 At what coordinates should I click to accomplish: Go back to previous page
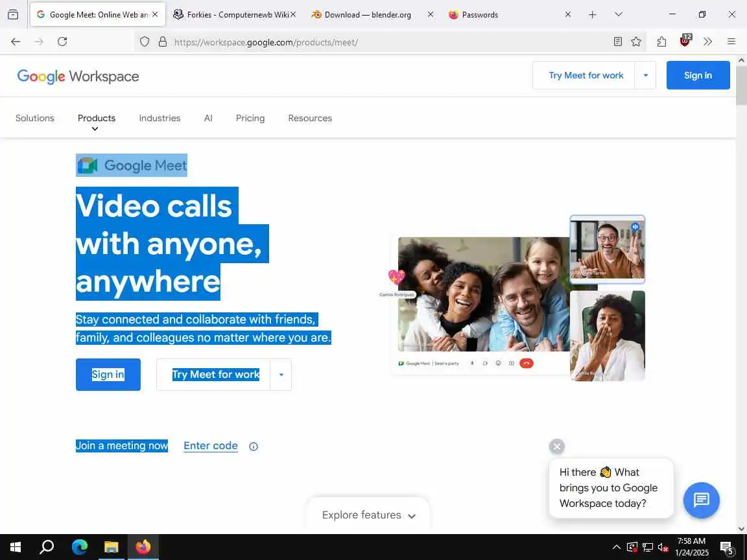tap(16, 42)
